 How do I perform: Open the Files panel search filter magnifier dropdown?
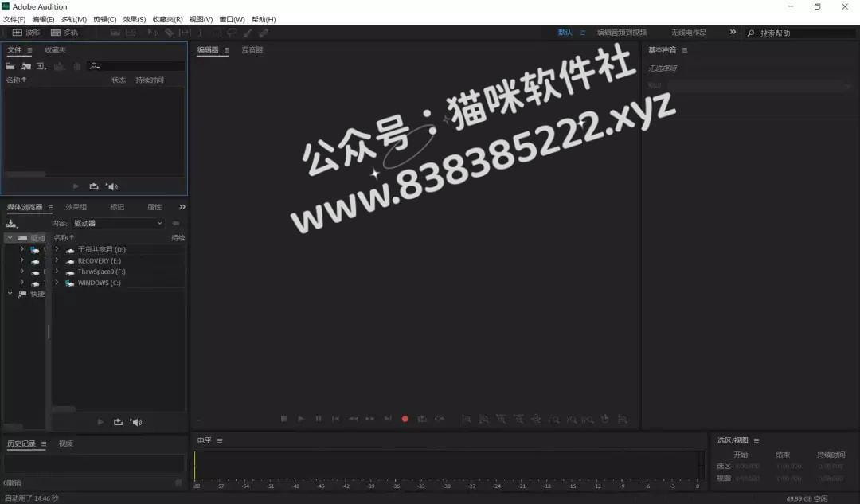[x=95, y=66]
